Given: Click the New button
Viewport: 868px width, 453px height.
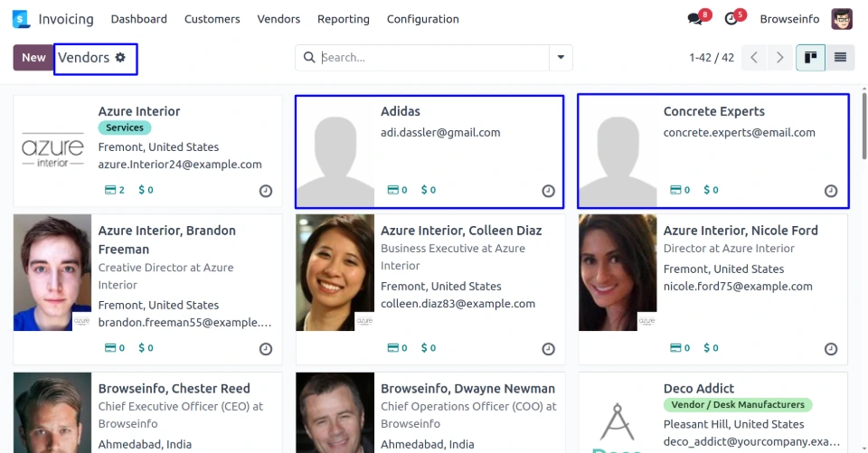Looking at the screenshot, I should coord(33,58).
